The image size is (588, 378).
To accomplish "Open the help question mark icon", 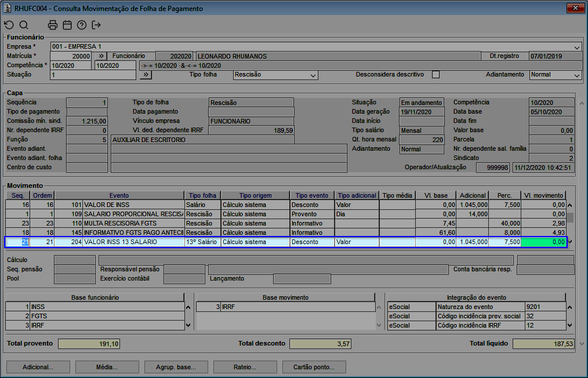I will [x=82, y=25].
